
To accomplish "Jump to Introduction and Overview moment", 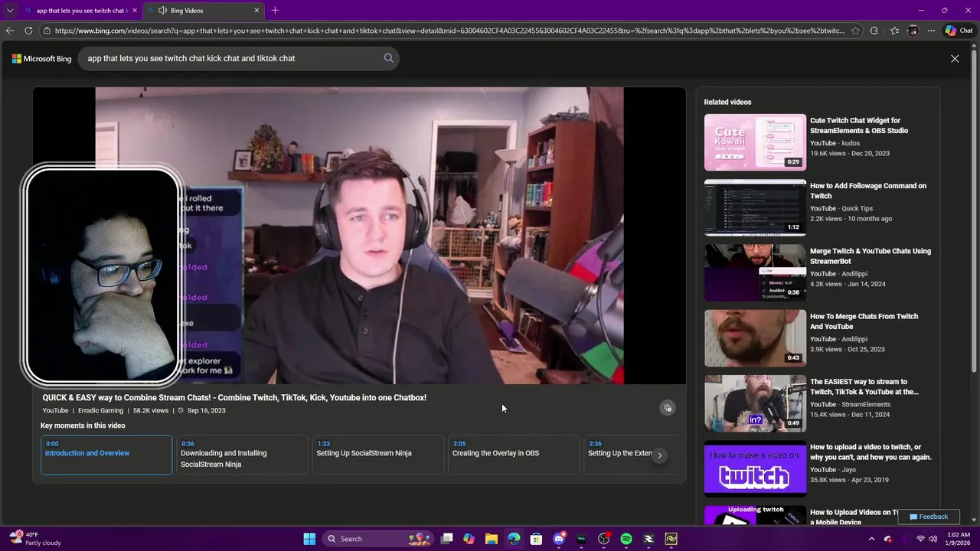I will pos(106,455).
